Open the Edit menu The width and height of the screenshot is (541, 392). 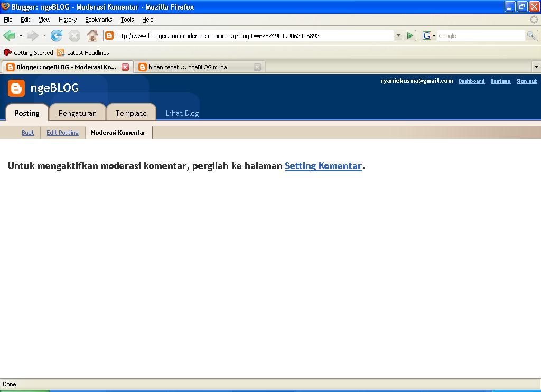coord(25,20)
